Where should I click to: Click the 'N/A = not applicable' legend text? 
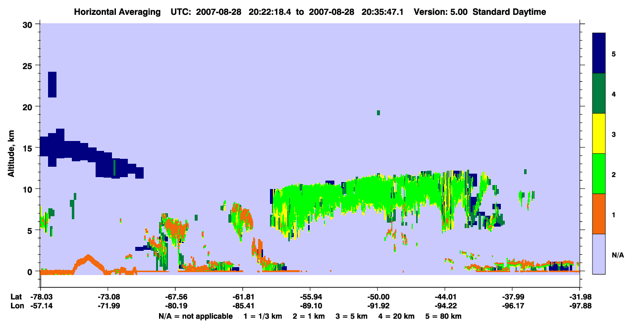[x=196, y=316]
